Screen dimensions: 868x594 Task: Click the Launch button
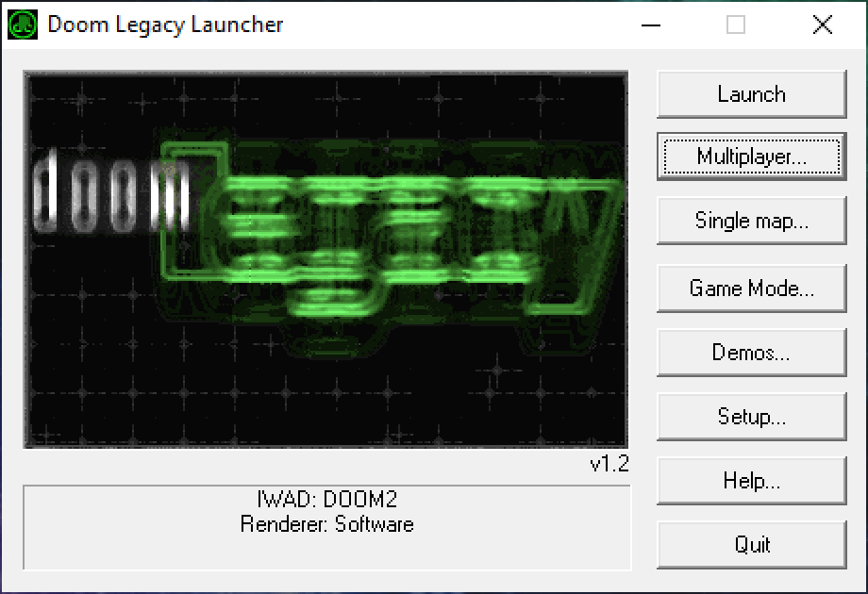(752, 94)
